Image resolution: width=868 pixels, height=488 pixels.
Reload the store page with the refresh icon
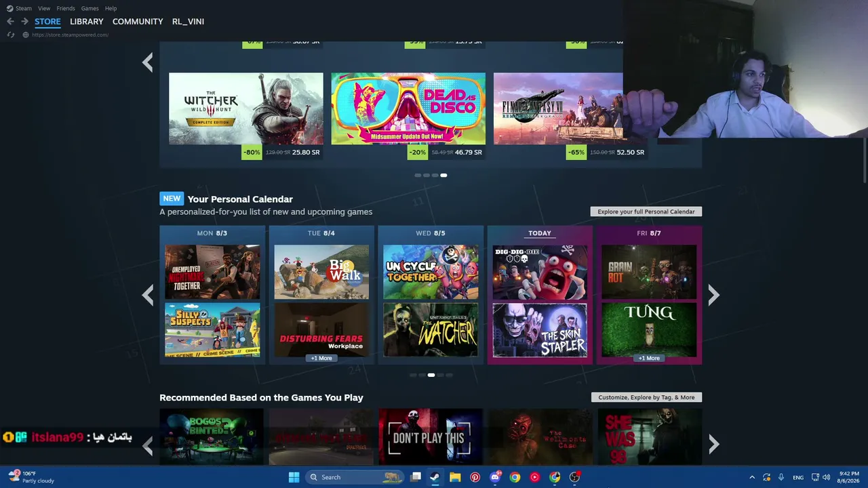coord(10,35)
